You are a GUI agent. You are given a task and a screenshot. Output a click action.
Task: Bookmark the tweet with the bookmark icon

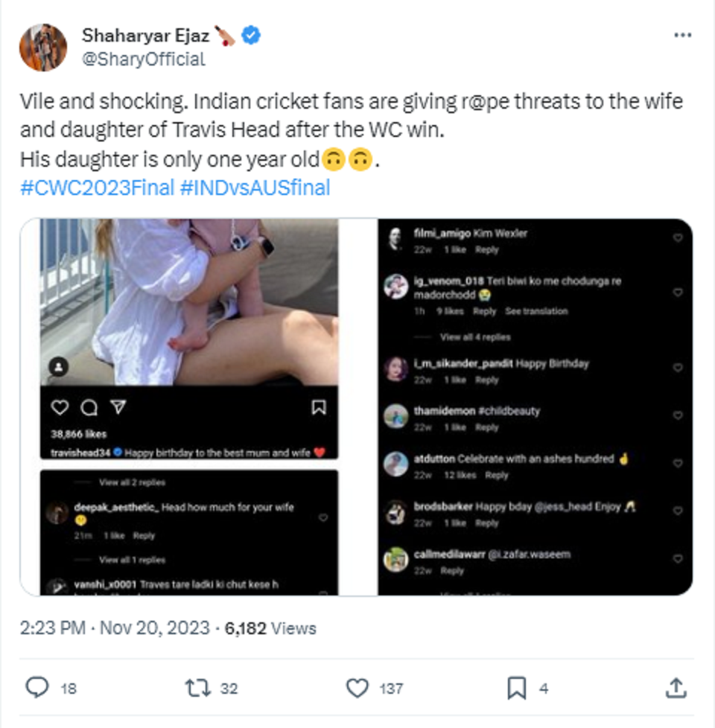pos(517,688)
